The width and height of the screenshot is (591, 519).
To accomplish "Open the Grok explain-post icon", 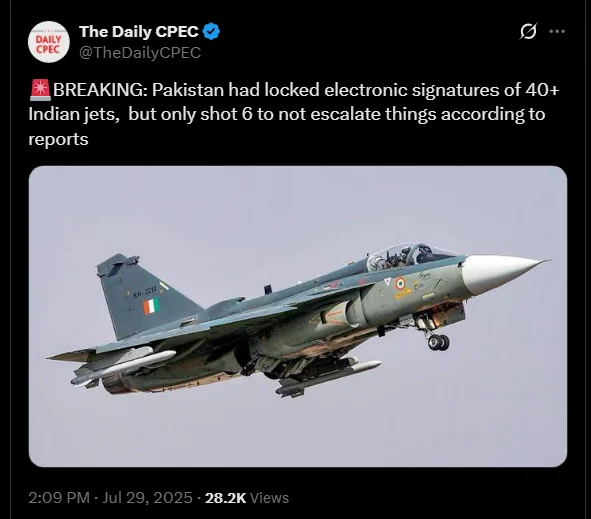I will click(x=528, y=31).
